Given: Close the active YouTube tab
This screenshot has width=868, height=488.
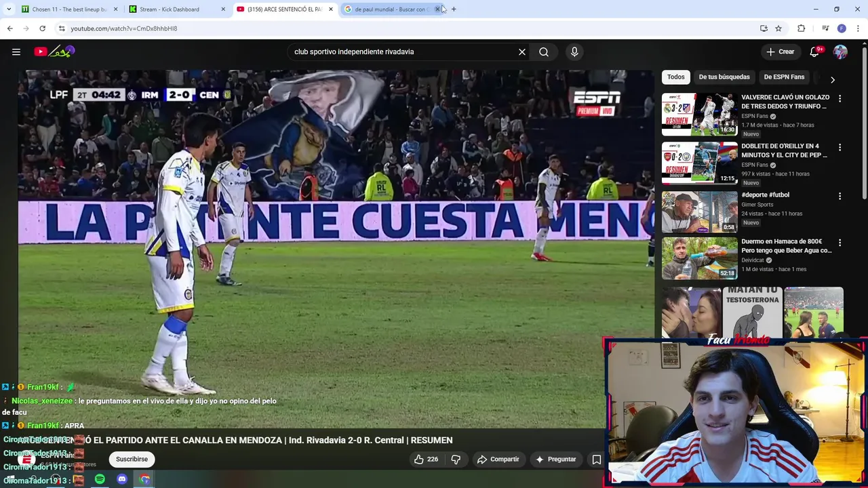Looking at the screenshot, I should point(331,9).
